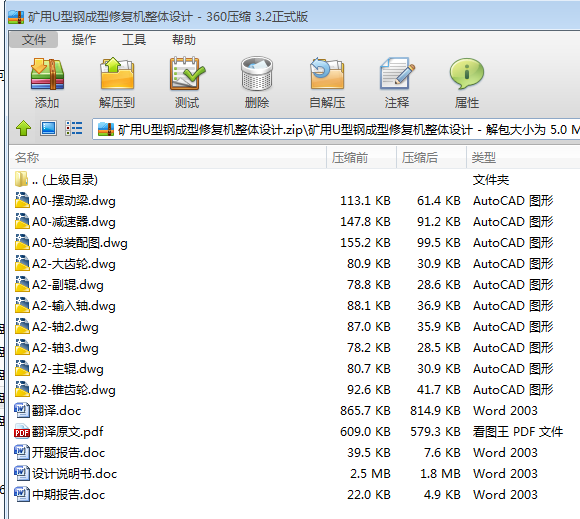Click the 865.7 KB size of 翻译.doc
Viewport: 580px width, 519px height.
(x=365, y=410)
